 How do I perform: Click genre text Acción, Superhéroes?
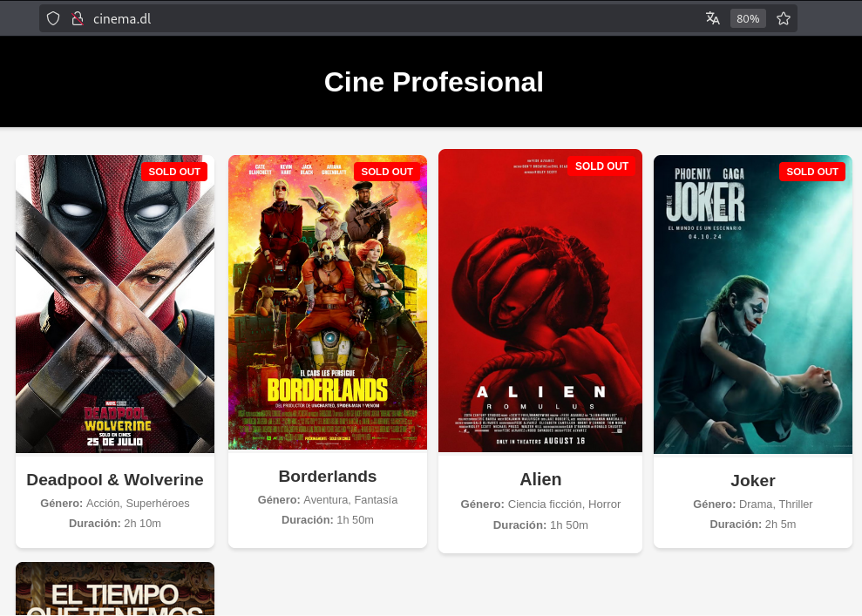click(138, 504)
